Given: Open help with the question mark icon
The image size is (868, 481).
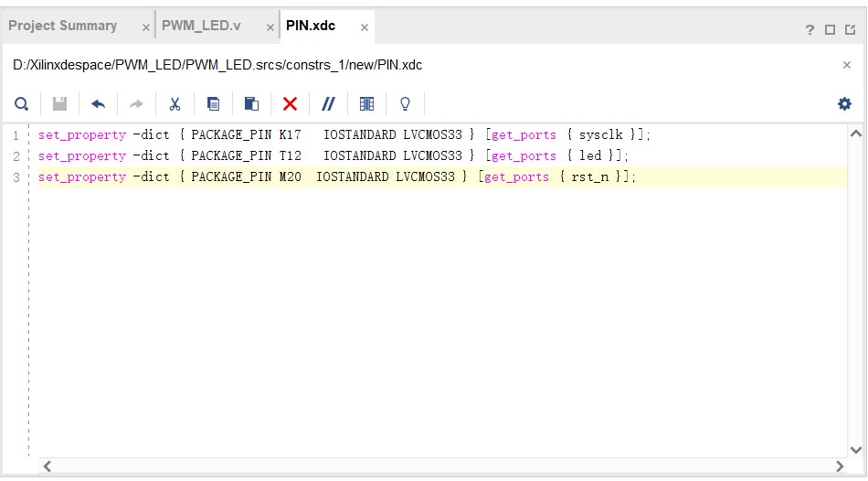Looking at the screenshot, I should point(810,29).
